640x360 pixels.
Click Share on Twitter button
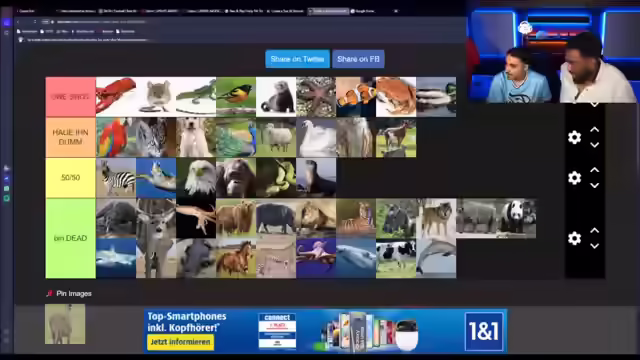[x=297, y=59]
